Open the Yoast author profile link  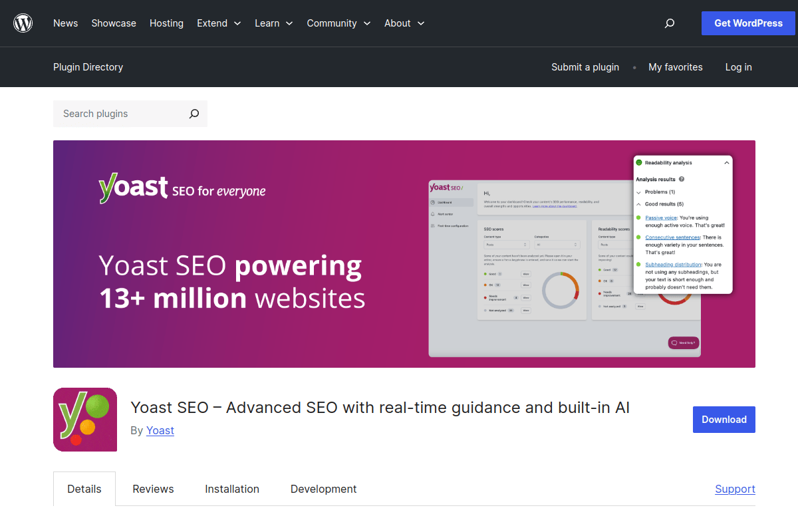coord(160,430)
